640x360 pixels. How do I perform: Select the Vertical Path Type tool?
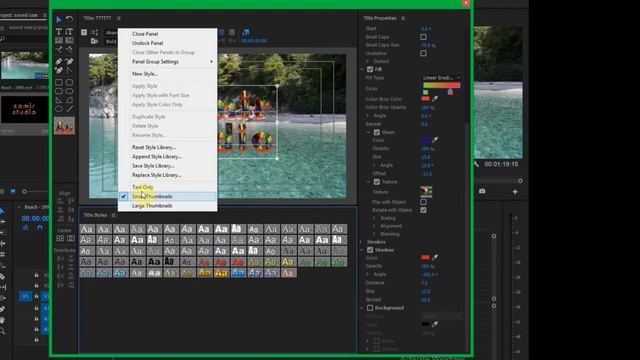(x=69, y=49)
